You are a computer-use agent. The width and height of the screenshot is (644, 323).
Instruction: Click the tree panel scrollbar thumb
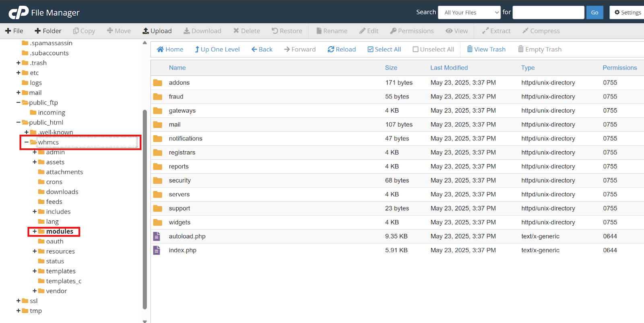tap(145, 209)
